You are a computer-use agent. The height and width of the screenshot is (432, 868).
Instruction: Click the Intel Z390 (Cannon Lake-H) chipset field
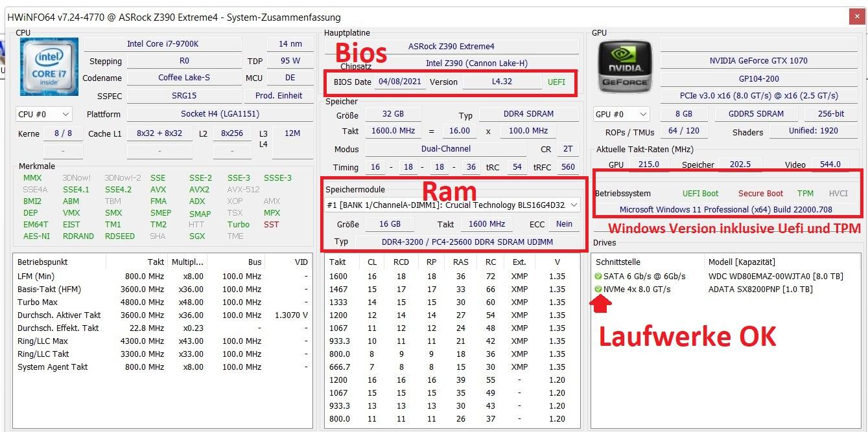(476, 63)
